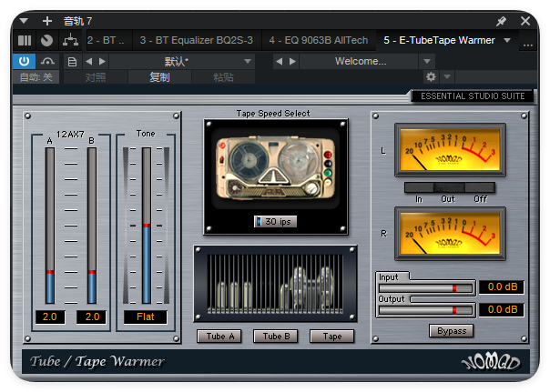Expand the dropdown after Welcome field
Screen dimensions: 550x392
click(x=427, y=62)
